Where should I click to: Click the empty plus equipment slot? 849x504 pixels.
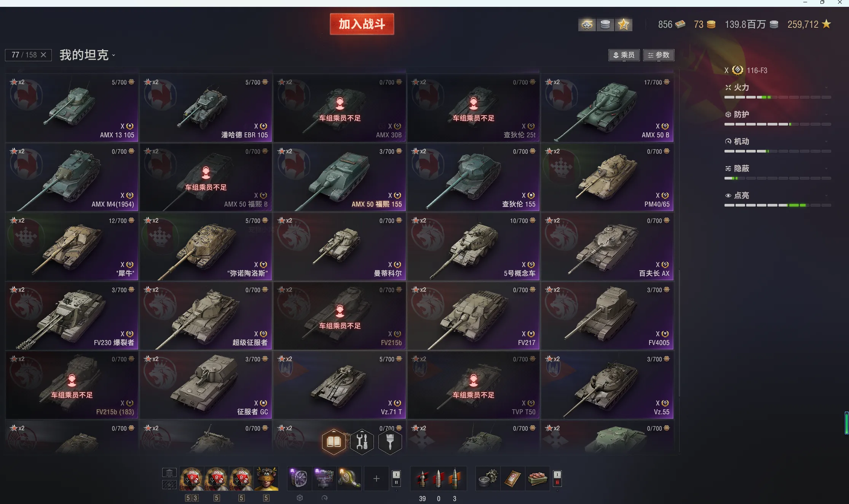(376, 479)
